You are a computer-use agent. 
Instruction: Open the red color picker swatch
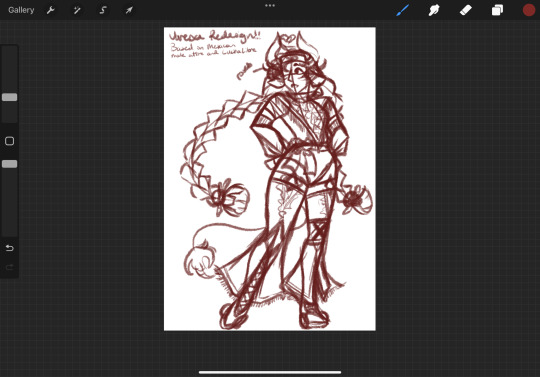[529, 10]
